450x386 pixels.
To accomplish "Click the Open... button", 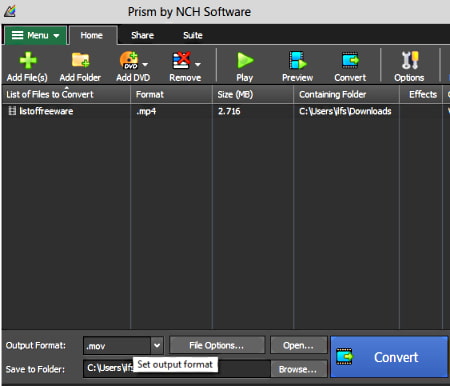I will 299,345.
